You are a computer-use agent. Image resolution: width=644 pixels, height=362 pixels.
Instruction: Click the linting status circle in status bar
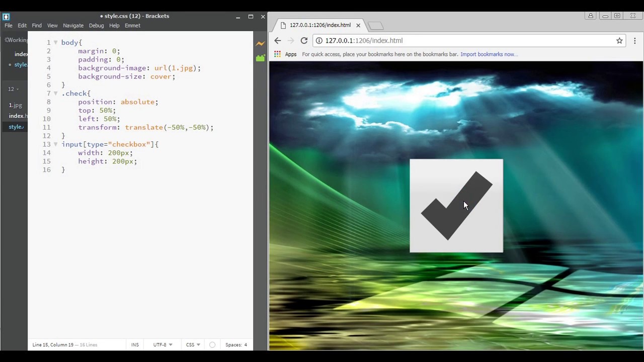[x=212, y=345]
